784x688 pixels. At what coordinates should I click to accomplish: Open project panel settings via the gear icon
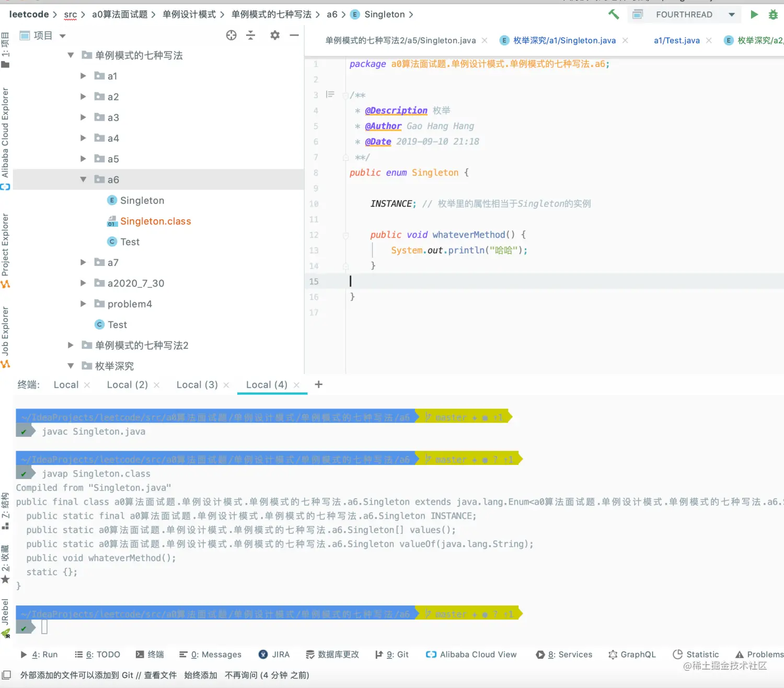[275, 35]
